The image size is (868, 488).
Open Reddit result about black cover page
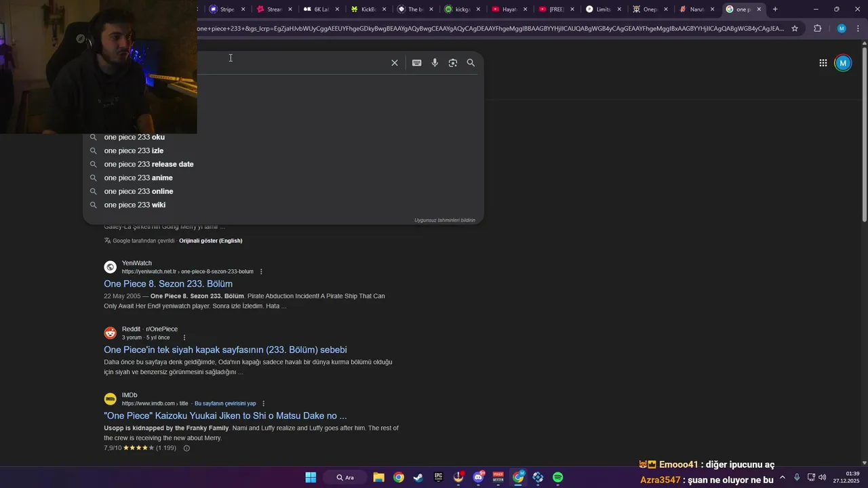[x=225, y=350]
